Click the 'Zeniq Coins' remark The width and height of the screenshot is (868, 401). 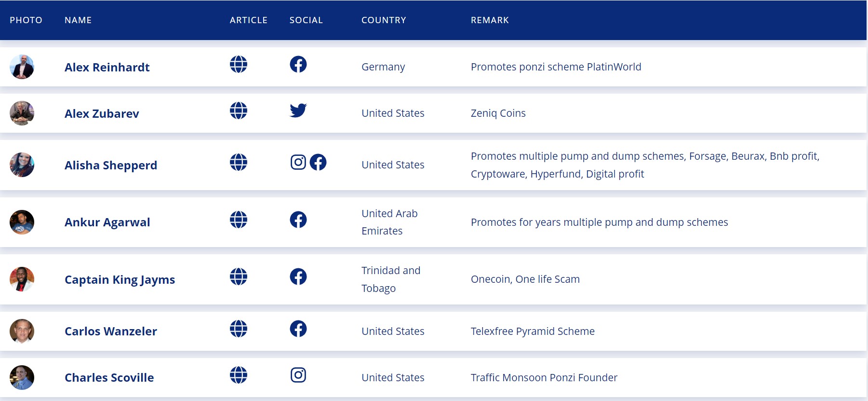coord(498,113)
